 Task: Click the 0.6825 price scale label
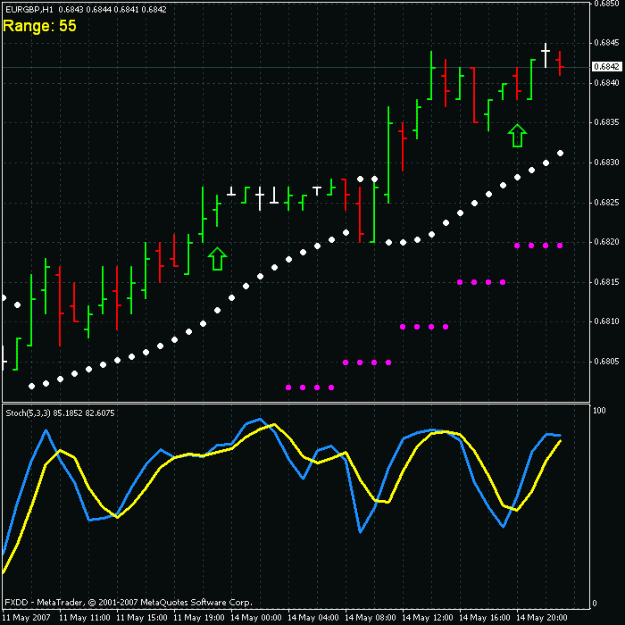(x=606, y=202)
